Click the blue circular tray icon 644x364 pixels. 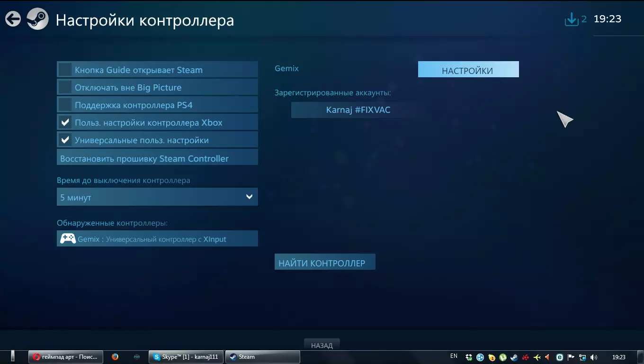tap(480, 357)
